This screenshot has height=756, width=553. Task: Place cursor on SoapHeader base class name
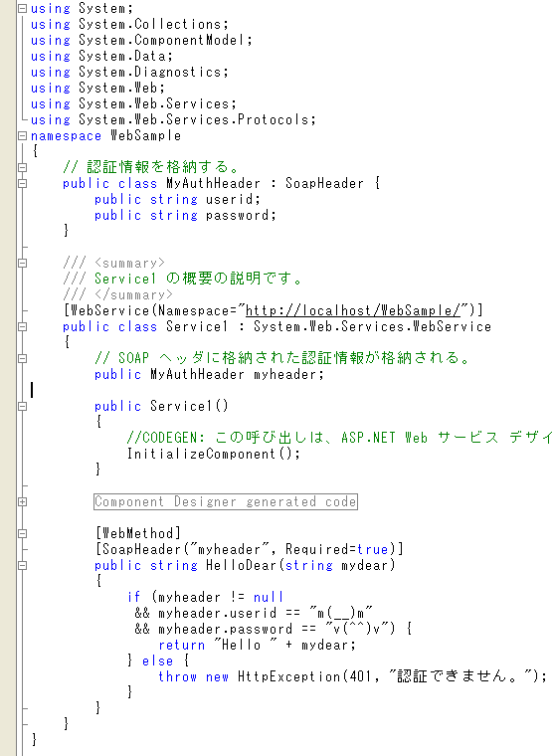coord(324,183)
